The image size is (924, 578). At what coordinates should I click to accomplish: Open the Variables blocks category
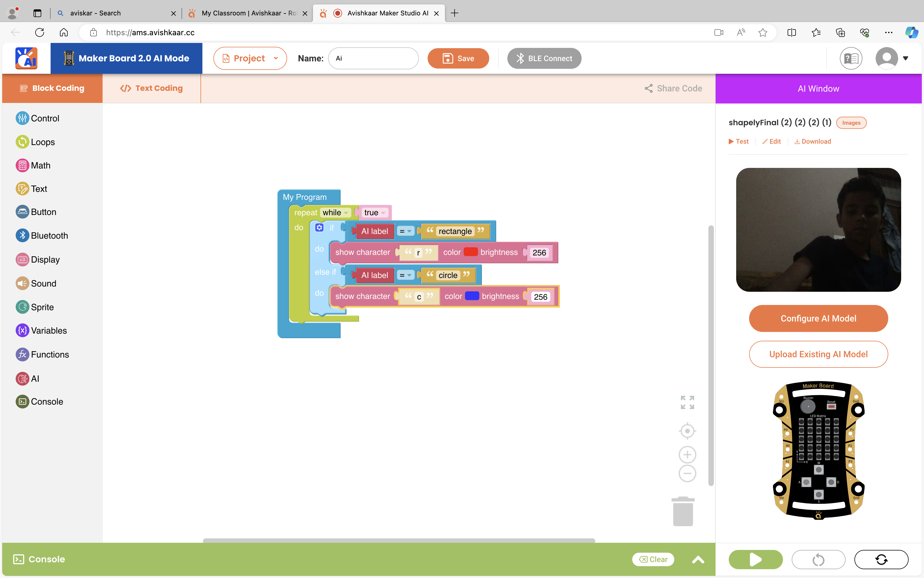(x=41, y=330)
